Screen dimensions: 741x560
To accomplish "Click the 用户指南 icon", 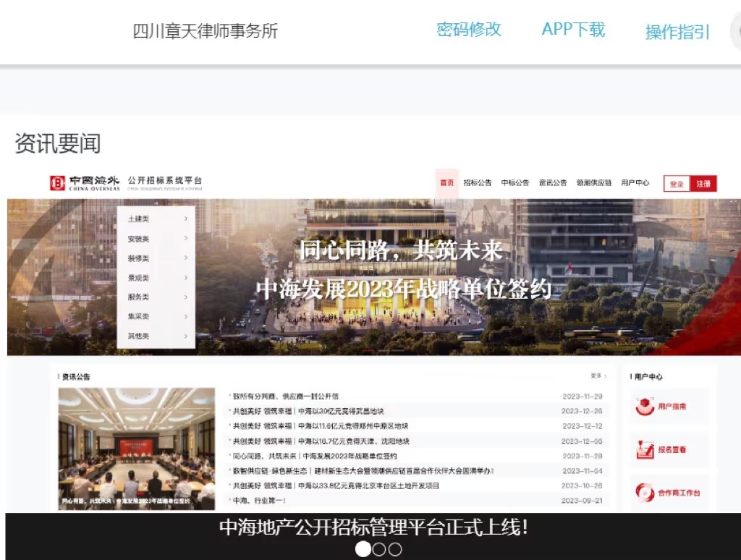I will click(x=645, y=407).
